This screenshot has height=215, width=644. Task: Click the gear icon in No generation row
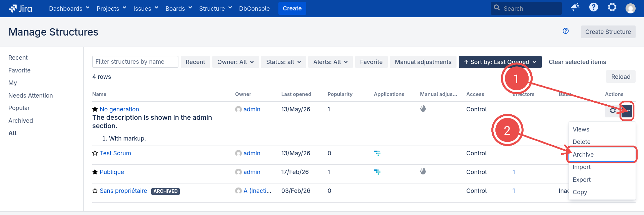[612, 111]
